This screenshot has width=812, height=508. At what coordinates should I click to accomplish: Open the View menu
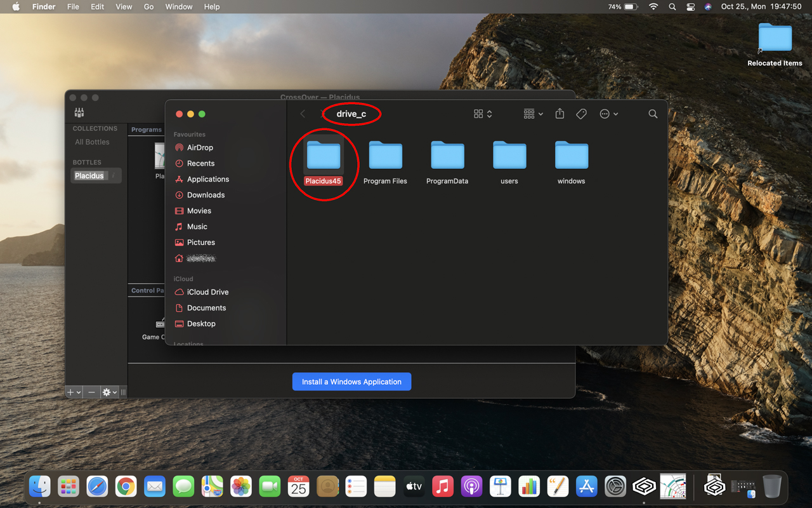[x=124, y=6]
